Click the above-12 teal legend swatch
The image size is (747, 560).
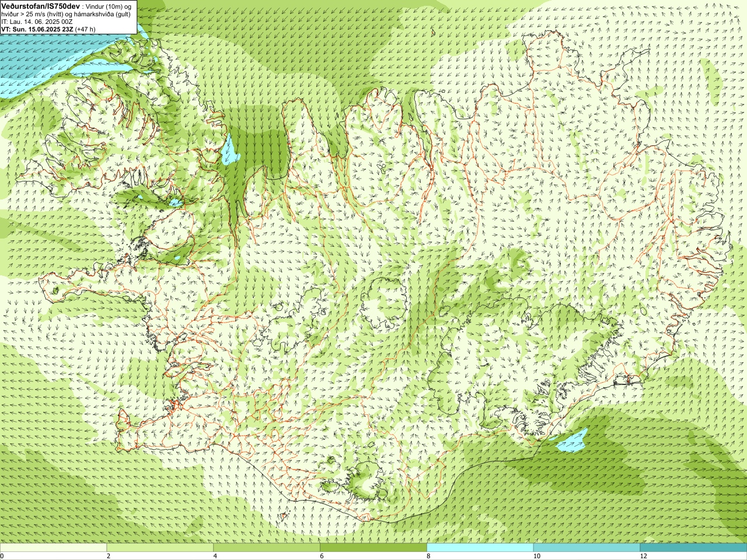coord(693,548)
